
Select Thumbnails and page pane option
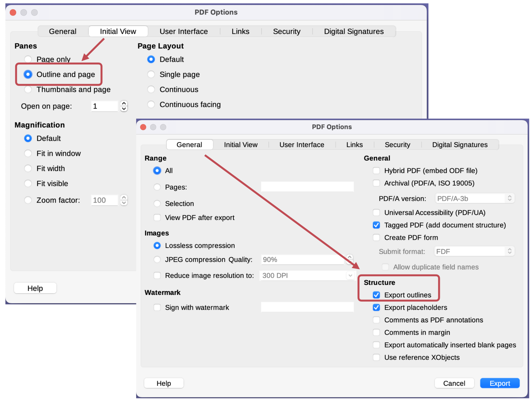point(28,89)
